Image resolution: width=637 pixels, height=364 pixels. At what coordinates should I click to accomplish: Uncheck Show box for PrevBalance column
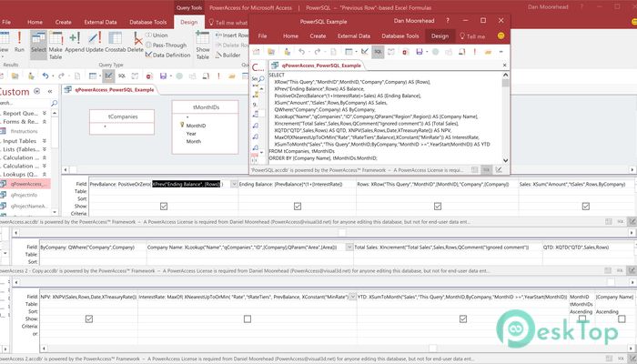164,207
